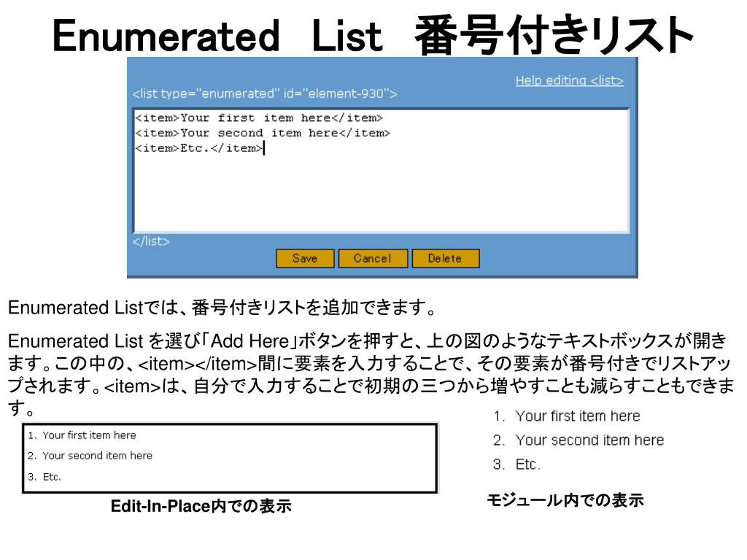Image resolution: width=747 pixels, height=560 pixels.
Task: Click the Save button
Action: click(x=305, y=258)
